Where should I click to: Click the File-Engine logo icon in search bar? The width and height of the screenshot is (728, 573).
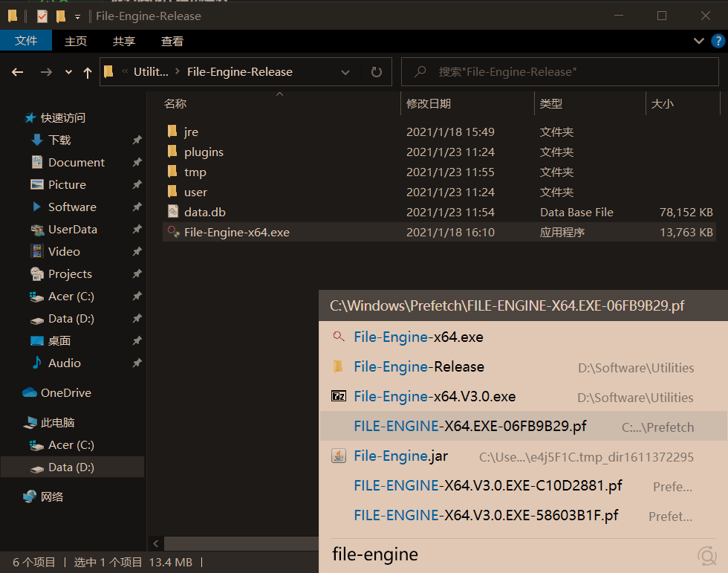coord(707,555)
